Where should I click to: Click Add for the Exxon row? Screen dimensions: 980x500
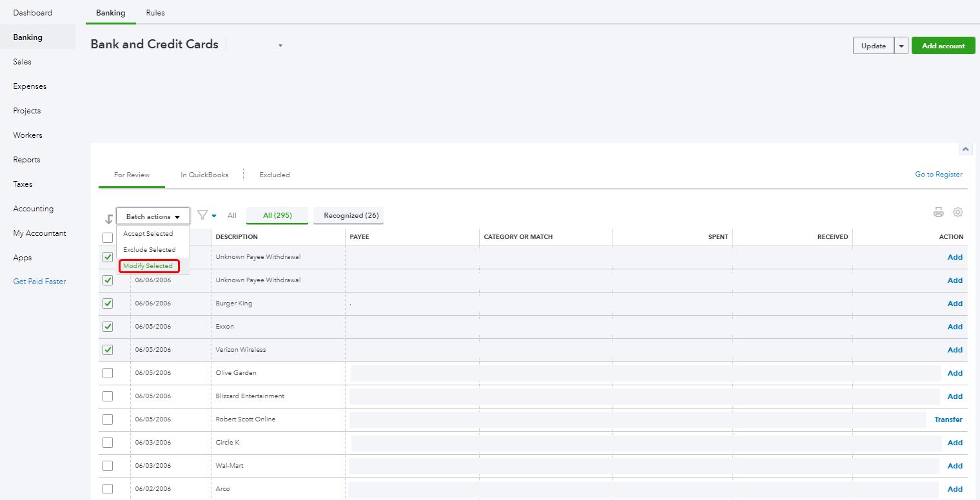(x=955, y=327)
